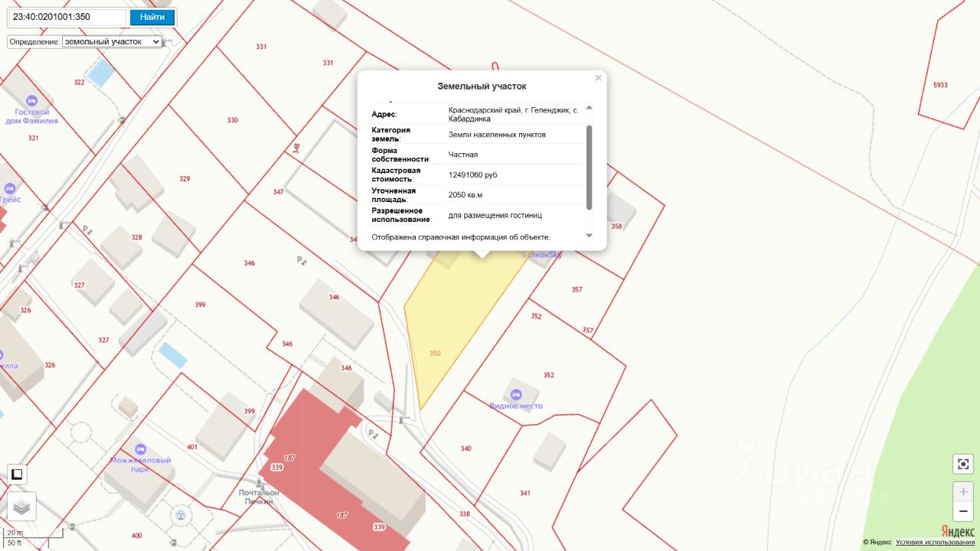Click the Можжевеловый парк hotel icon
Image resolution: width=980 pixels, height=551 pixels.
[139, 449]
